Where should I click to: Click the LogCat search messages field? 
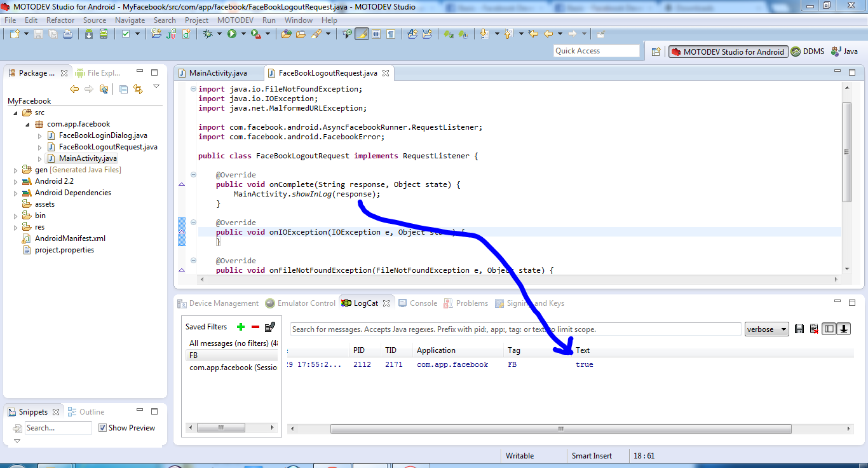[x=516, y=329]
